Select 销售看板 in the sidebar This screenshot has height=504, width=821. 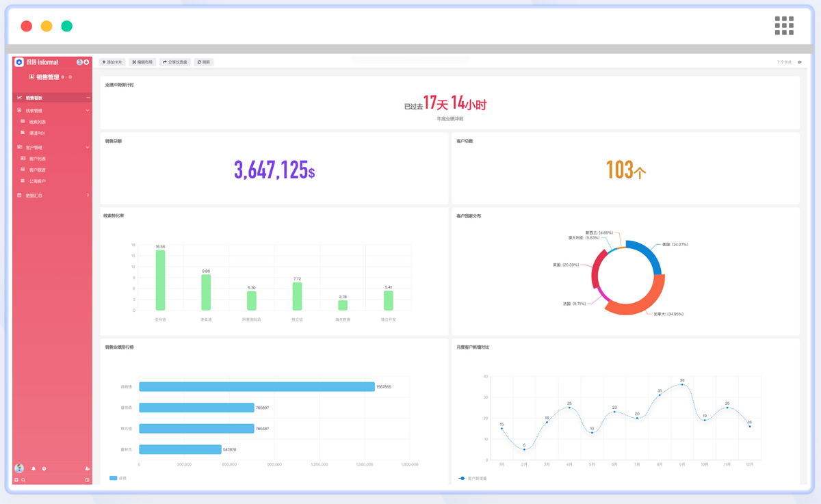pyautogui.click(x=52, y=98)
